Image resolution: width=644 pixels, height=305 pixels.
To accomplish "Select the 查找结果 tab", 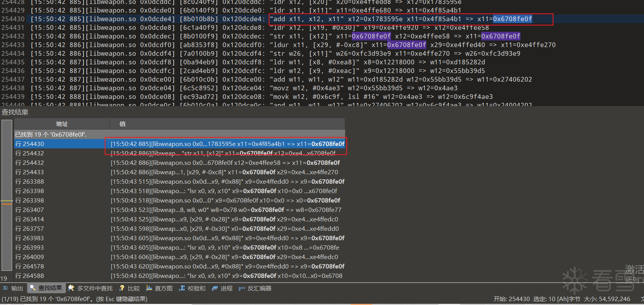I will (46, 288).
